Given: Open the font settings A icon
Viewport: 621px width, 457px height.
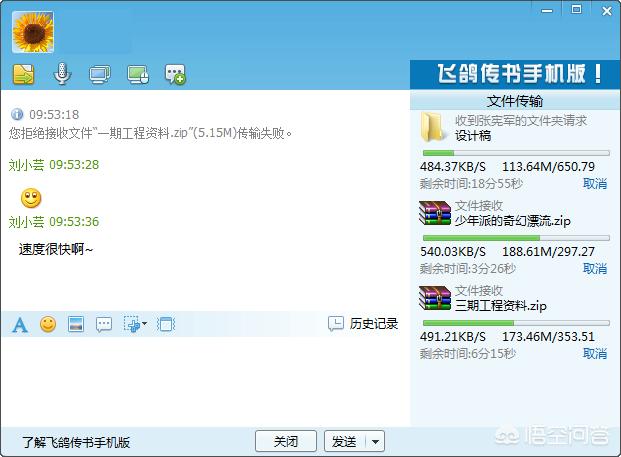Looking at the screenshot, I should tap(20, 325).
